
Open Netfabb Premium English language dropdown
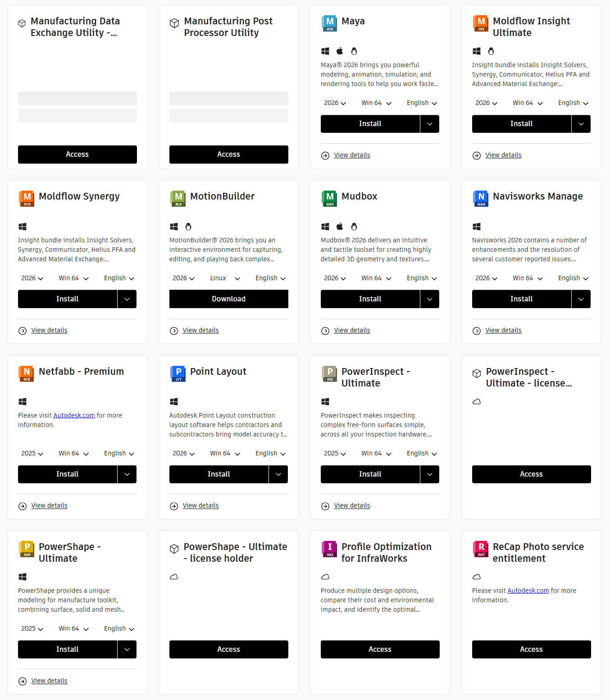point(119,454)
